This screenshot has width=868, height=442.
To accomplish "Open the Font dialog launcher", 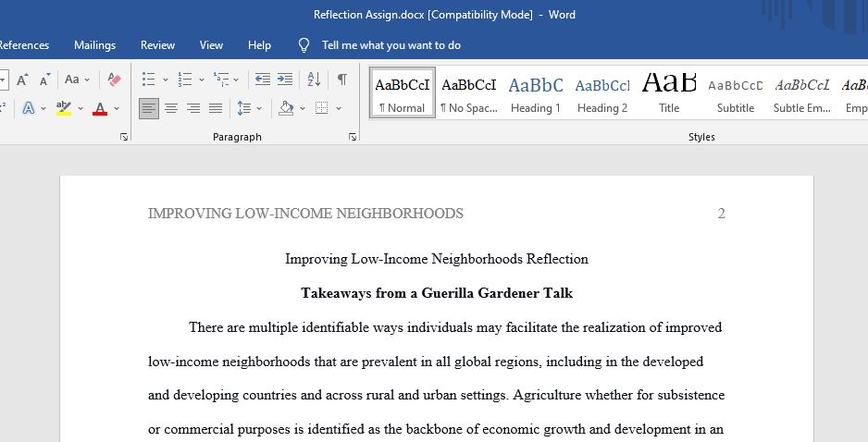I will (124, 137).
